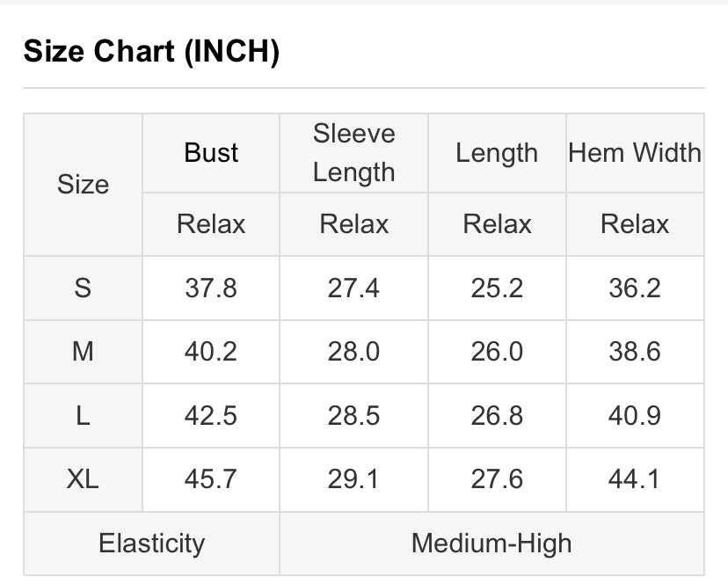The image size is (728, 584).
Task: Click the hem width value 44.1
Action: tap(635, 479)
